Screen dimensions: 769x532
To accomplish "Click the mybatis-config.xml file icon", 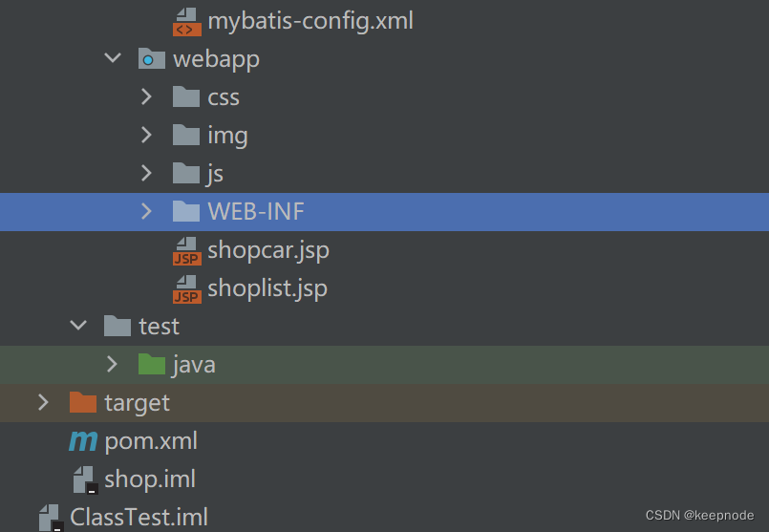I will 187,22.
